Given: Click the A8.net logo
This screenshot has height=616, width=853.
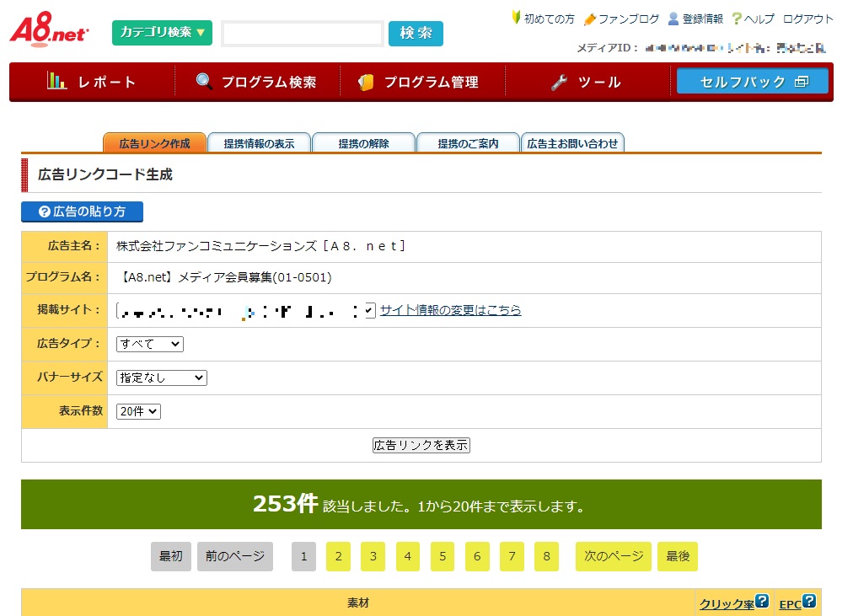Looking at the screenshot, I should [x=49, y=29].
